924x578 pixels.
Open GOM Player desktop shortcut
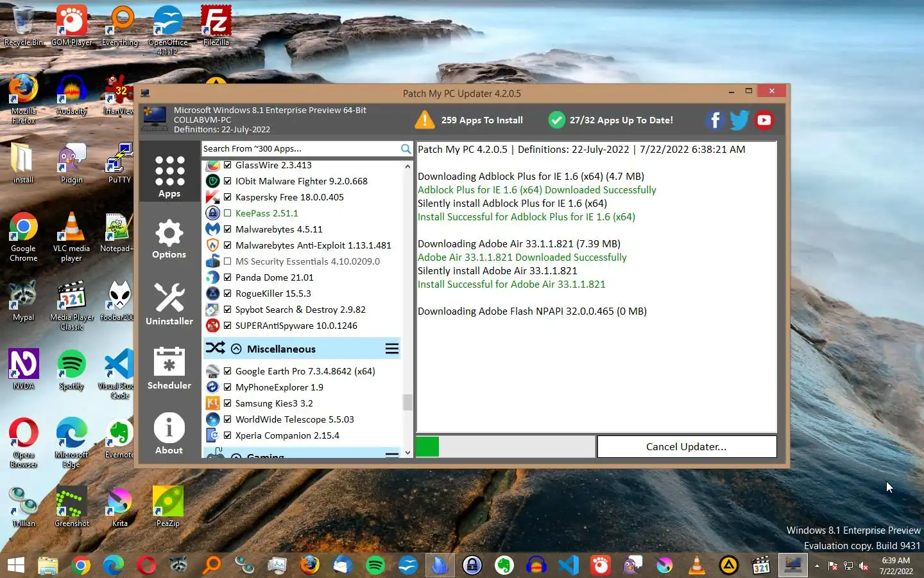coord(71,26)
